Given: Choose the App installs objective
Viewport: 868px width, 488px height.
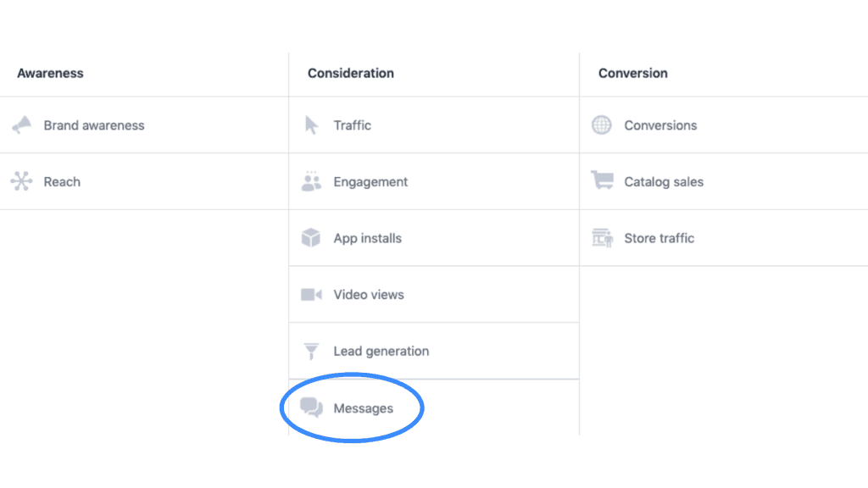Looking at the screenshot, I should (434, 238).
